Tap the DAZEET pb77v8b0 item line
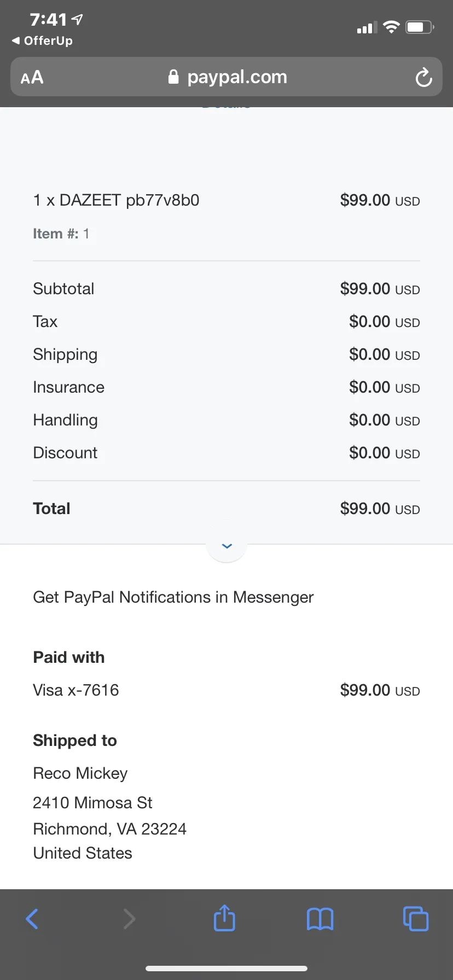Image resolution: width=453 pixels, height=980 pixels. pyautogui.click(x=116, y=200)
